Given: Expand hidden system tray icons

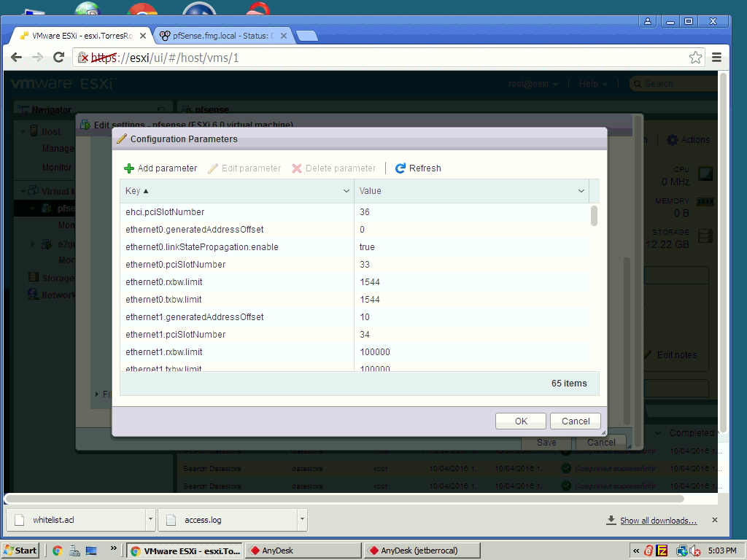Looking at the screenshot, I should [636, 551].
